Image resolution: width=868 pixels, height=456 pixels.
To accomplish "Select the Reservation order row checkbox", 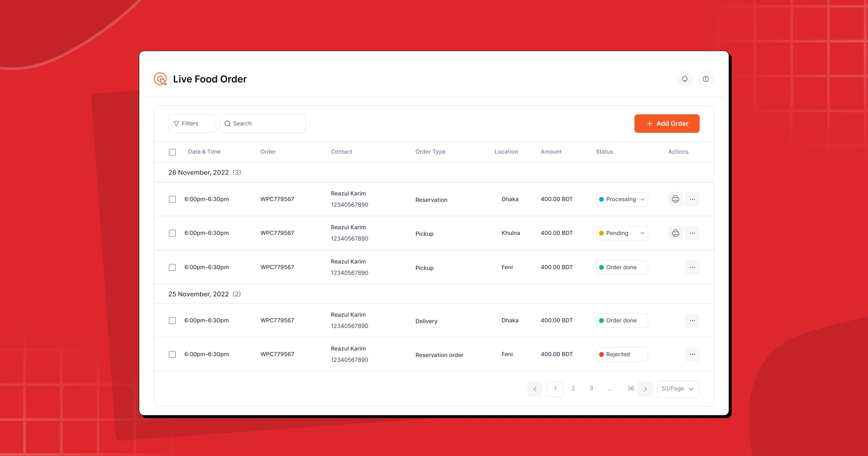I will pos(172,199).
